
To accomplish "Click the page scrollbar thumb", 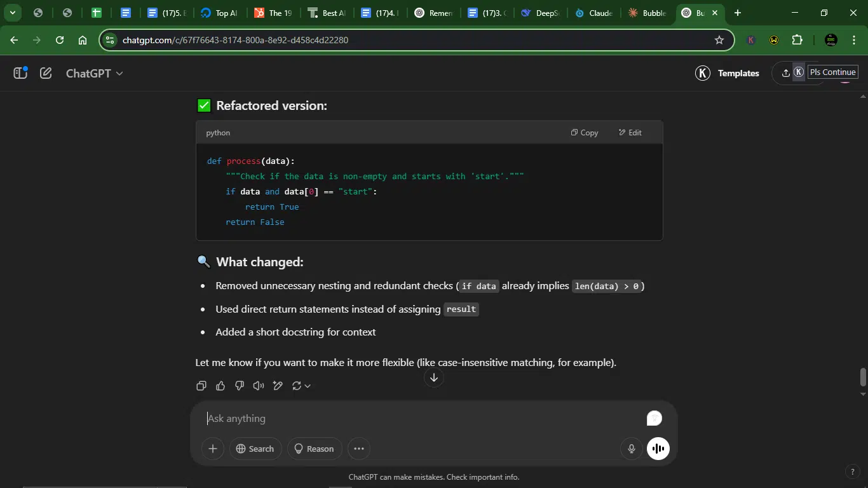I will coord(863,377).
